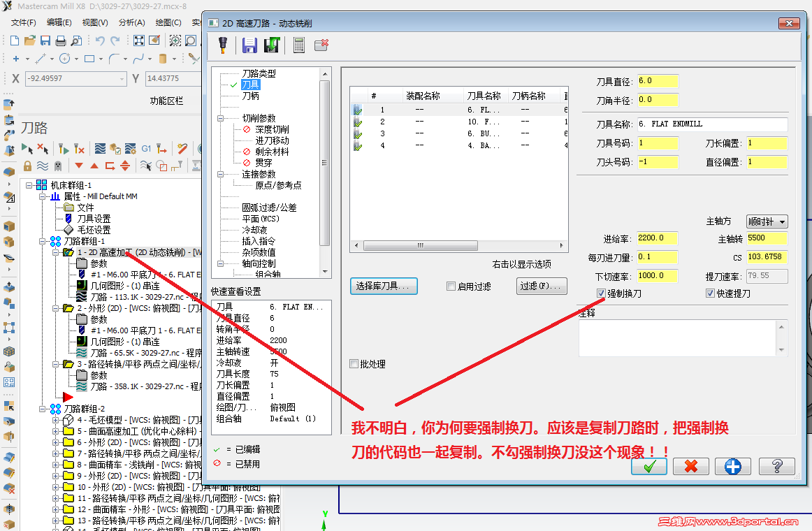Image resolution: width=812 pixels, height=531 pixels.
Task: Click the printer icon in main toolbar
Action: [x=61, y=41]
